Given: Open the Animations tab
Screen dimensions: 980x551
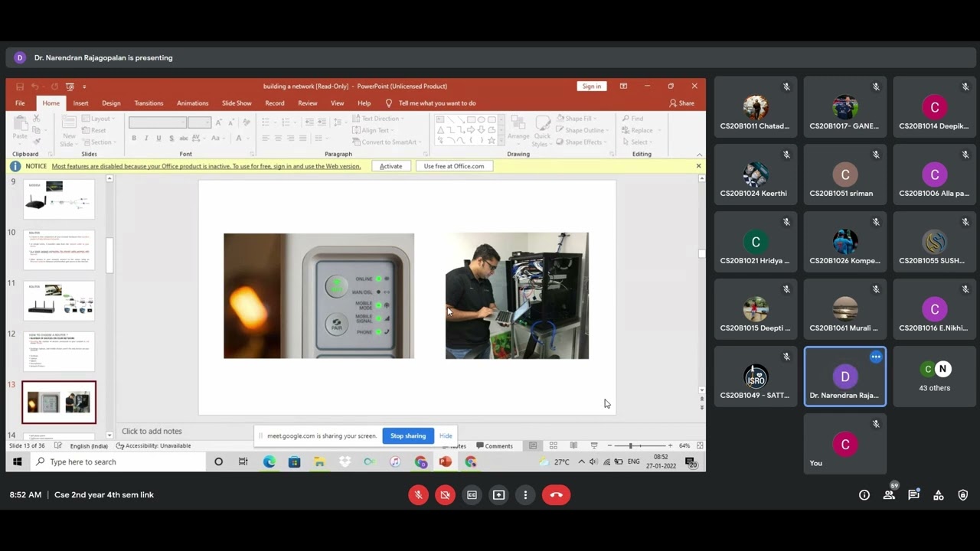Looking at the screenshot, I should [192, 103].
